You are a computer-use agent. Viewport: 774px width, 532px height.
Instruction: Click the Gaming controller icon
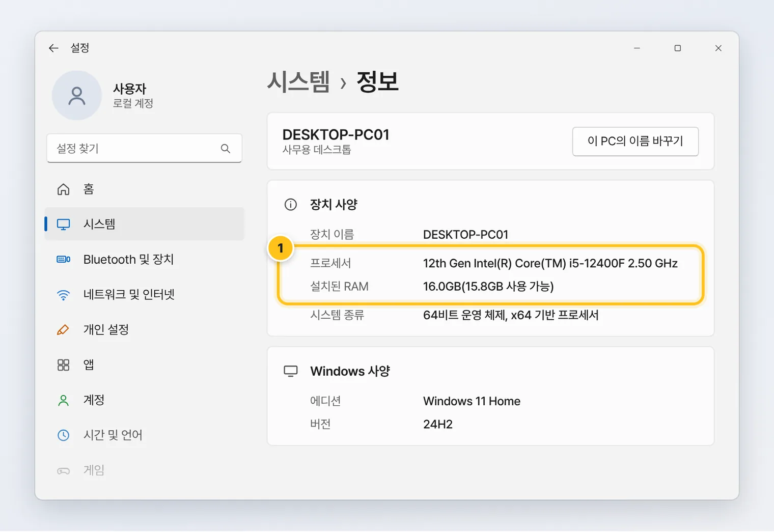[x=63, y=470]
